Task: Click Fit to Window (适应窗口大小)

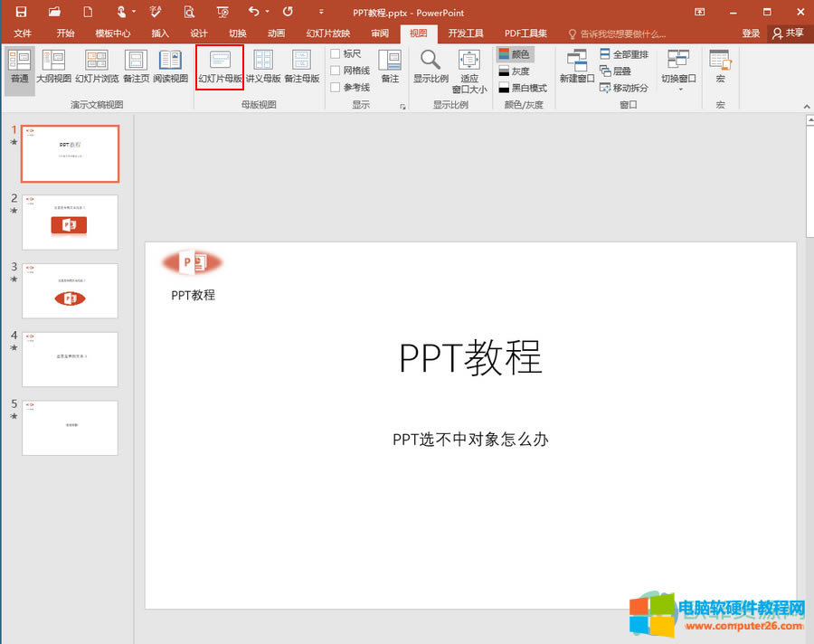Action: (469, 68)
